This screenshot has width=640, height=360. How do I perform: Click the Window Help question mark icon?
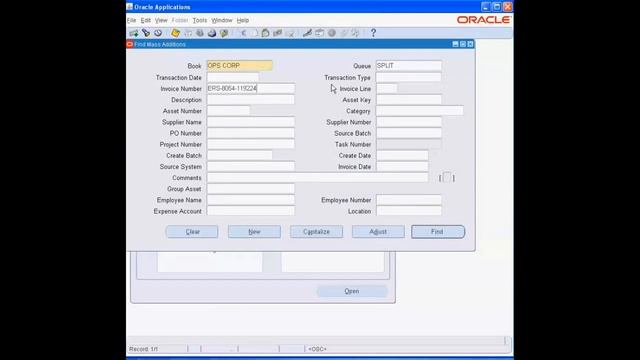[x=373, y=33]
